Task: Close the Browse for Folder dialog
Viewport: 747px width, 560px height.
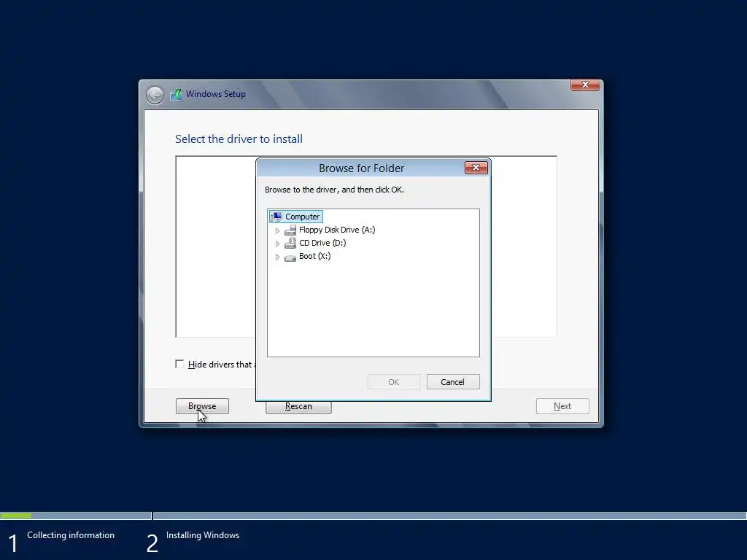Action: [476, 168]
